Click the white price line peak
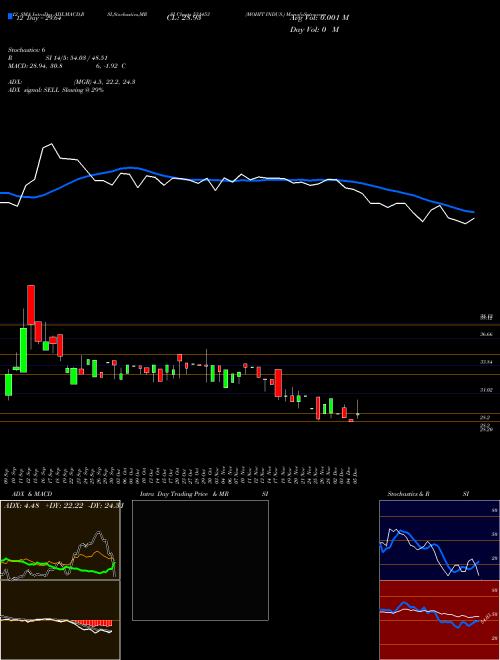This screenshot has height=660, width=500. 51,144
